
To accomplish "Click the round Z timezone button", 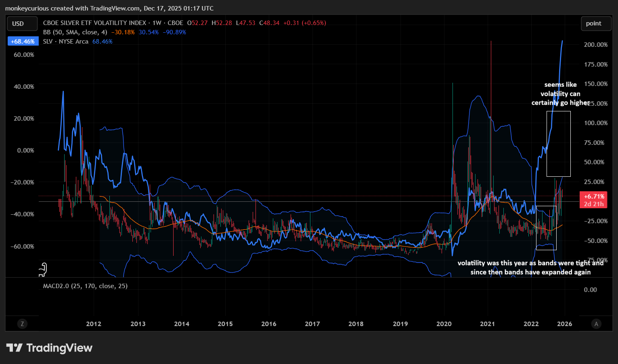I will (x=22, y=323).
